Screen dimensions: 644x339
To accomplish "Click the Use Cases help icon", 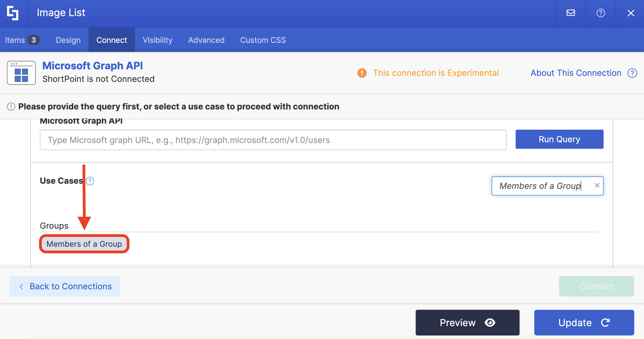I will coord(90,181).
